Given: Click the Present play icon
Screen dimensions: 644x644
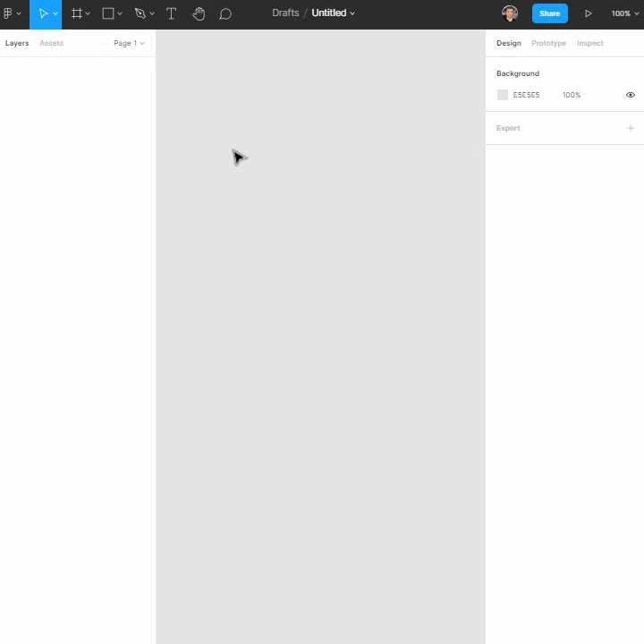Looking at the screenshot, I should point(589,13).
